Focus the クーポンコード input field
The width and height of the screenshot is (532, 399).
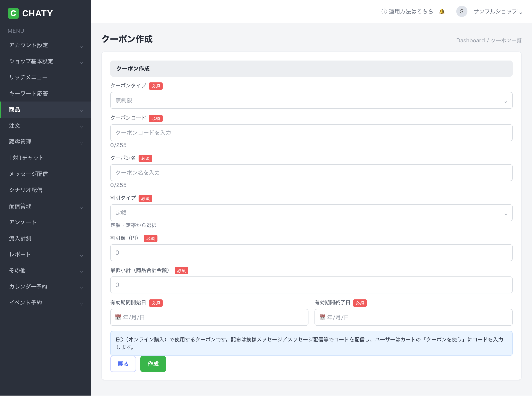click(x=311, y=133)
